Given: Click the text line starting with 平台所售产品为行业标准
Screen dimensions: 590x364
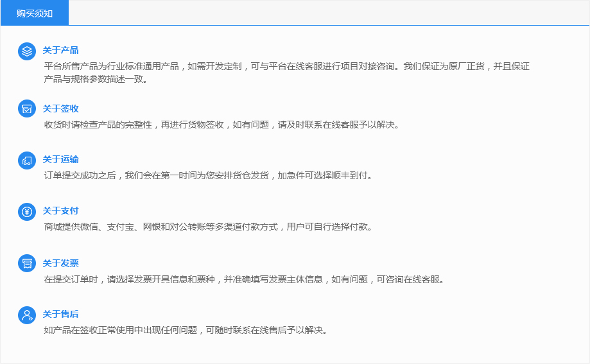Looking at the screenshot, I should (x=286, y=65).
